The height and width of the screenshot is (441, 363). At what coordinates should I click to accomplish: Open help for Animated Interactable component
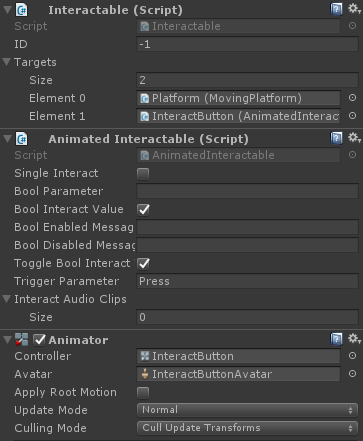[336, 138]
